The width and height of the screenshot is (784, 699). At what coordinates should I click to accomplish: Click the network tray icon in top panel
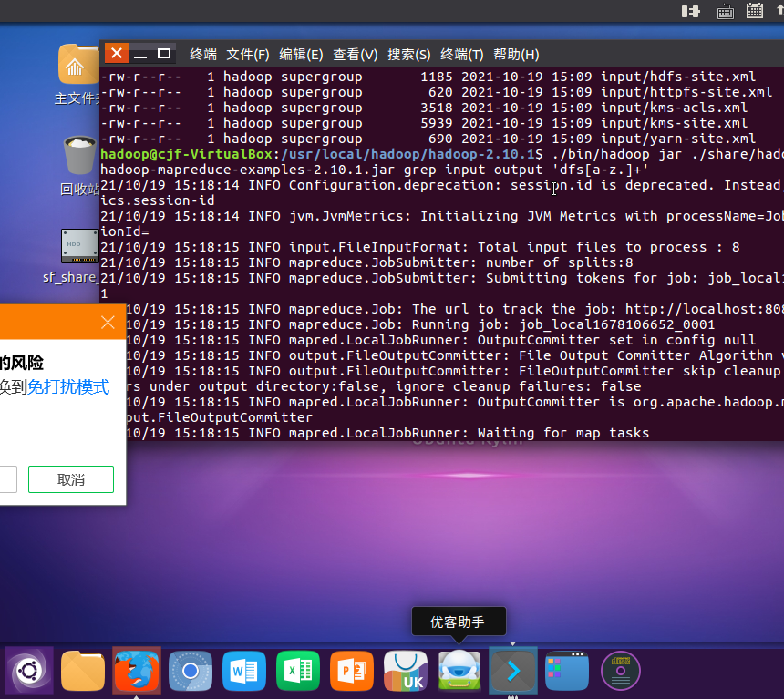point(690,11)
